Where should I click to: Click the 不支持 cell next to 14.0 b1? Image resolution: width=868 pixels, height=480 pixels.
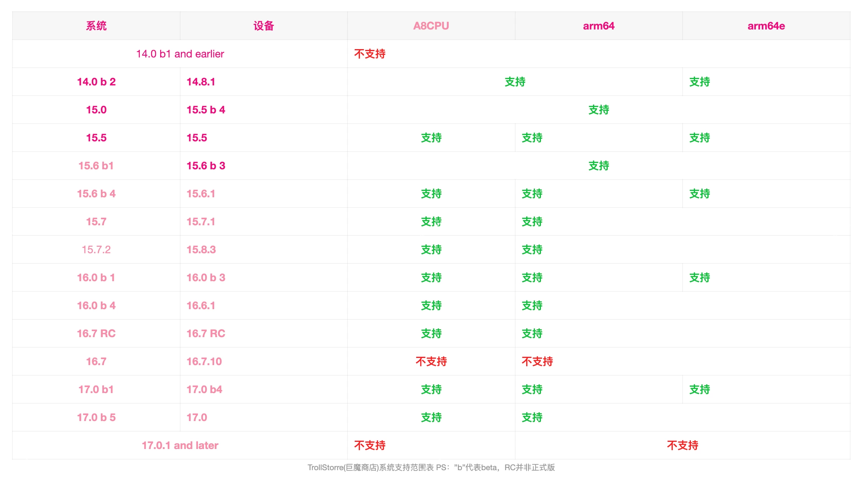click(369, 54)
